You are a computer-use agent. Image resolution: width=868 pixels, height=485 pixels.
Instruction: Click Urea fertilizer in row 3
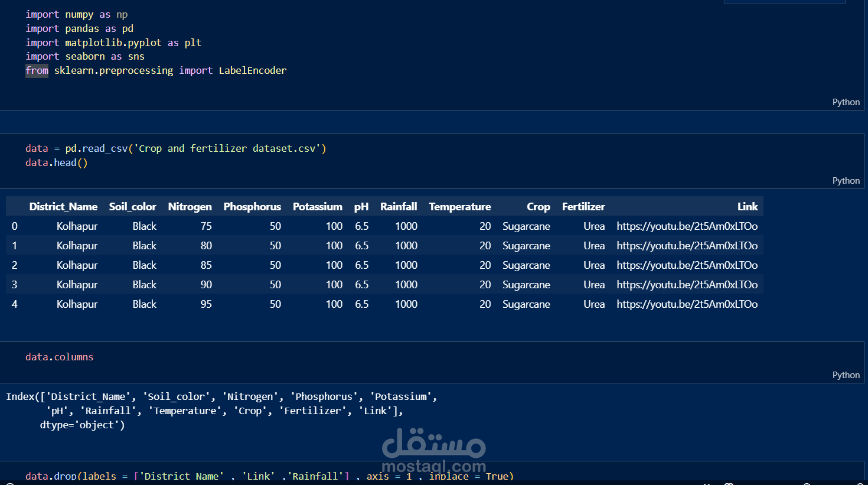point(594,285)
